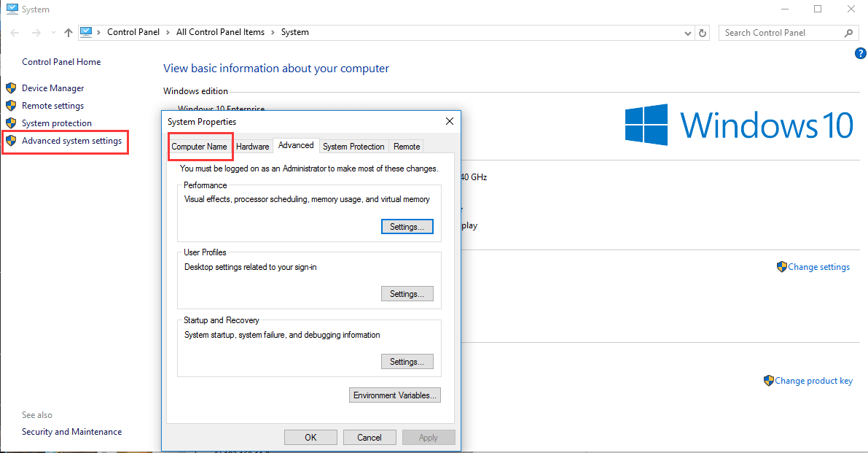The image size is (868, 453).
Task: Open Advanced system settings link
Action: 72,141
